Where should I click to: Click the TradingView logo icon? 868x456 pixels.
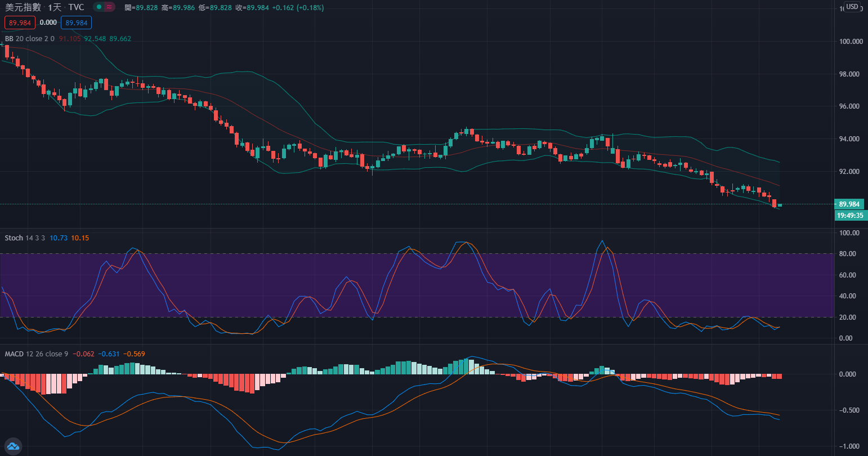(x=12, y=446)
